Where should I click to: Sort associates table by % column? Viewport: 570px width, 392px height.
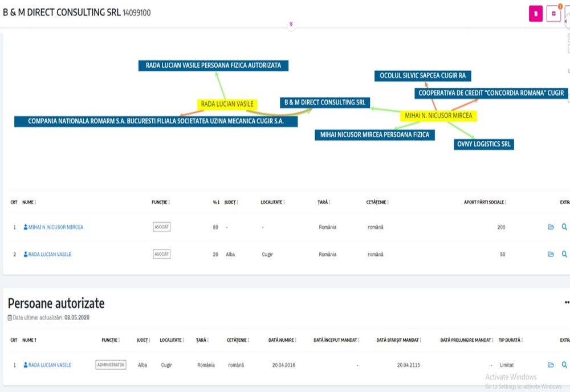click(217, 202)
